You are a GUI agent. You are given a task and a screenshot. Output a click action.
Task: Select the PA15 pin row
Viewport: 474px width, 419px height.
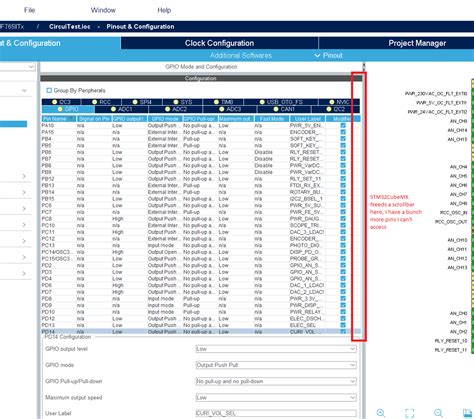pos(201,132)
